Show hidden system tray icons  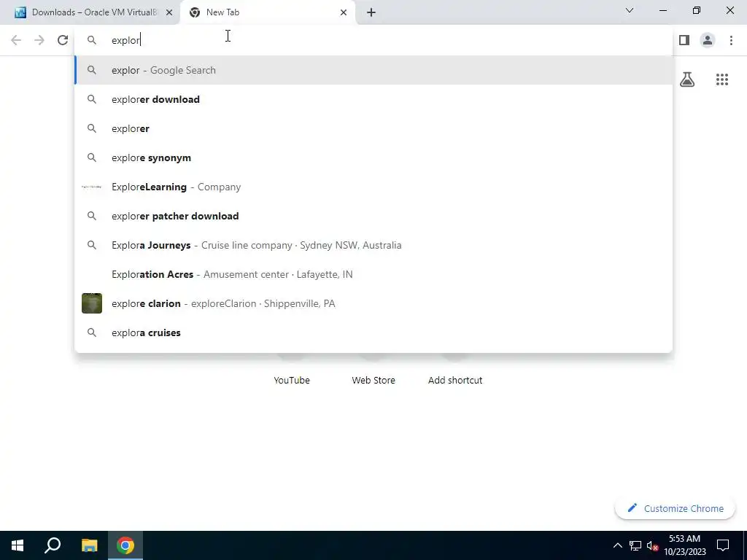click(617, 545)
